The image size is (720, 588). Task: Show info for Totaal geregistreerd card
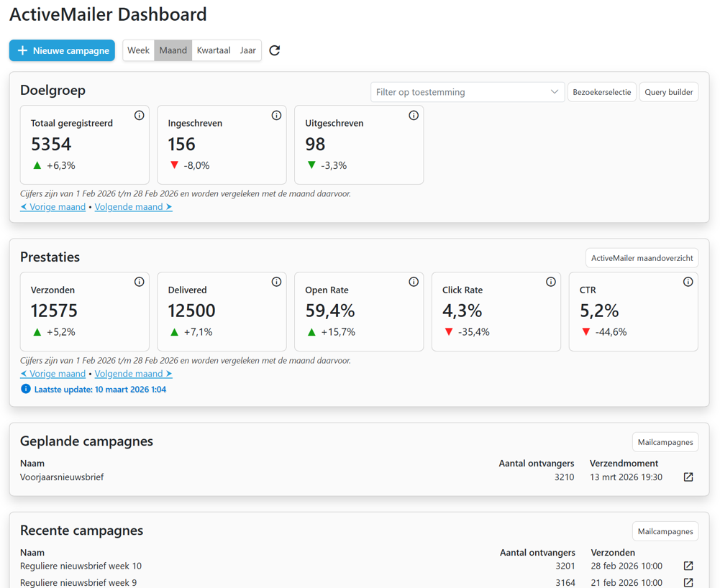[139, 115]
